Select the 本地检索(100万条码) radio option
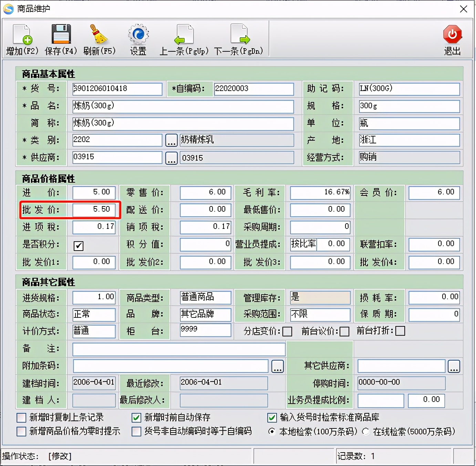Image resolution: width=476 pixels, height=466 pixels. (x=272, y=432)
